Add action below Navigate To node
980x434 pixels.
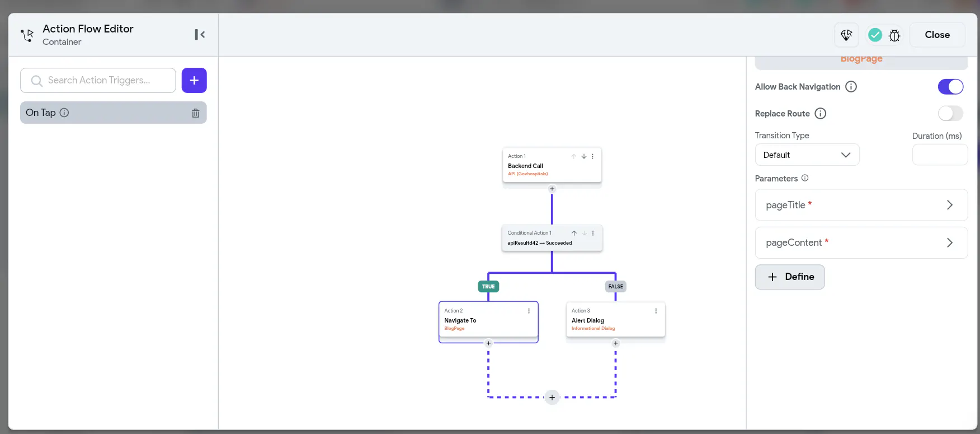coord(488,343)
